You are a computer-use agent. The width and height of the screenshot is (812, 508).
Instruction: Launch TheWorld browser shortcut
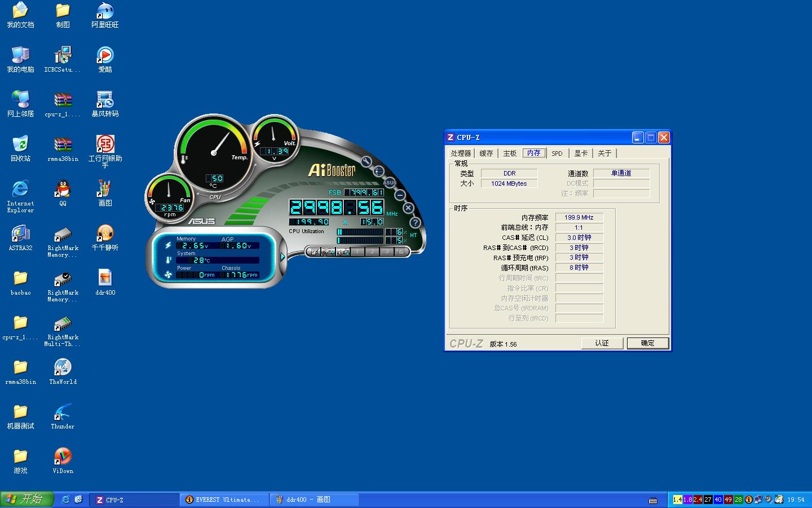(63, 372)
